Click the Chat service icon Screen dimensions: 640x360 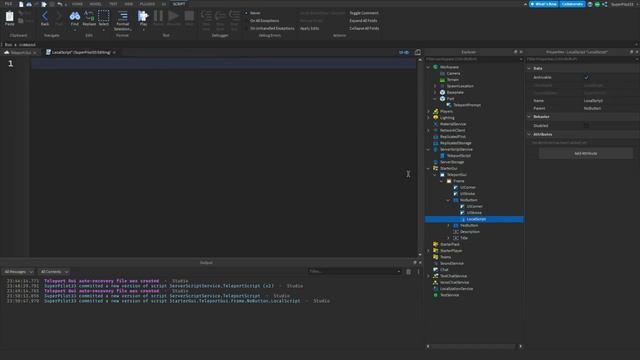pyautogui.click(x=436, y=269)
